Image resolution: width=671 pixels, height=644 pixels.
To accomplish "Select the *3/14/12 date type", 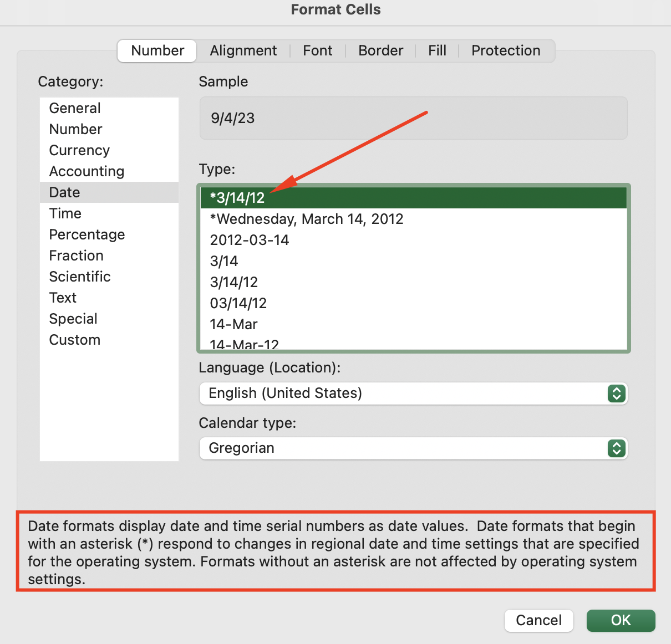I will pos(414,198).
